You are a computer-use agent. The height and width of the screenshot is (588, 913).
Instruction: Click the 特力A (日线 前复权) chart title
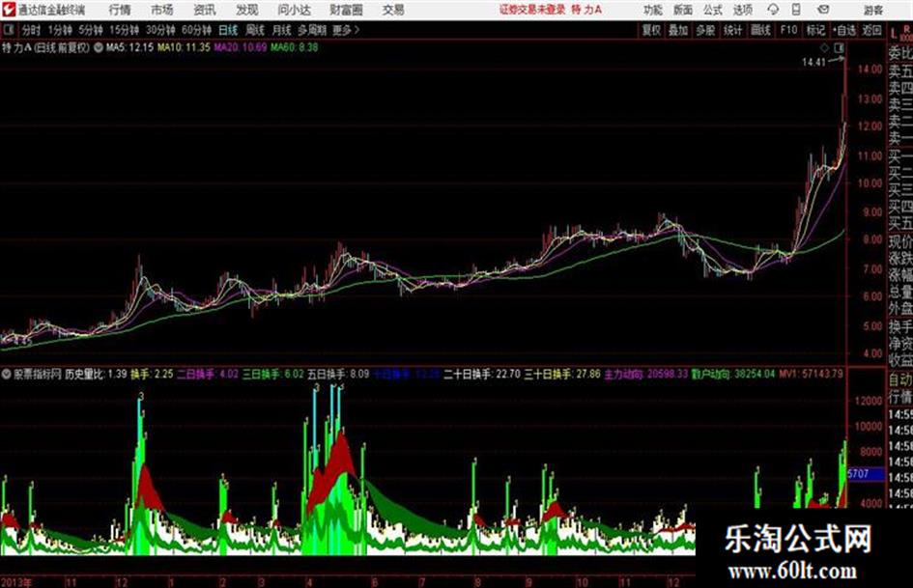[46, 47]
